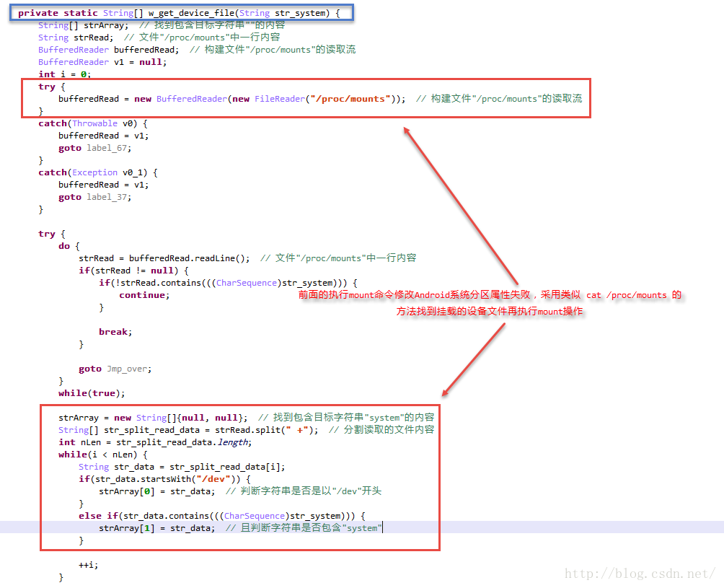Click "catch(Exception v0_1) {" line
Image resolution: width=724 pixels, height=588 pixels.
[98, 172]
